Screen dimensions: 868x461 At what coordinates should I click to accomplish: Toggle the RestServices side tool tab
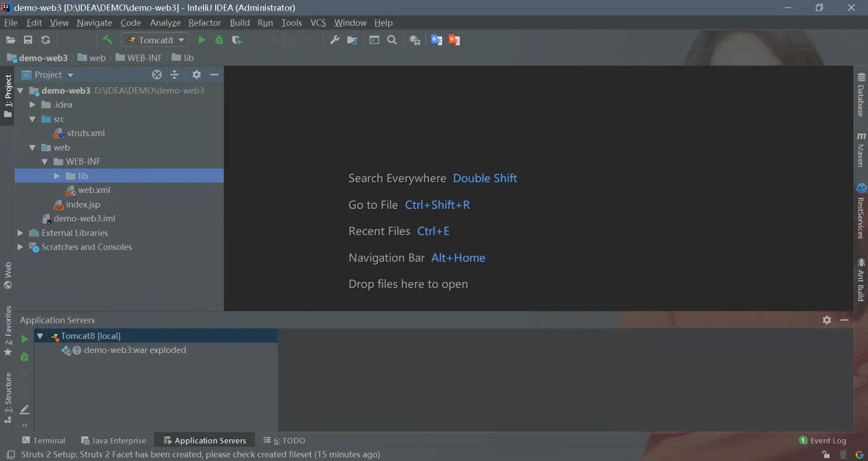coord(861,211)
